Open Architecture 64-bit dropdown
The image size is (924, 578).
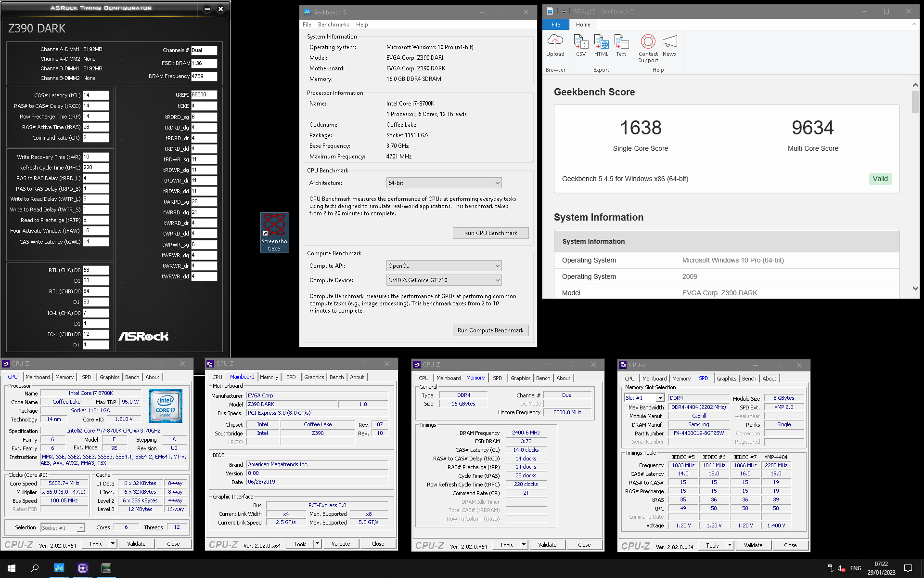(444, 183)
